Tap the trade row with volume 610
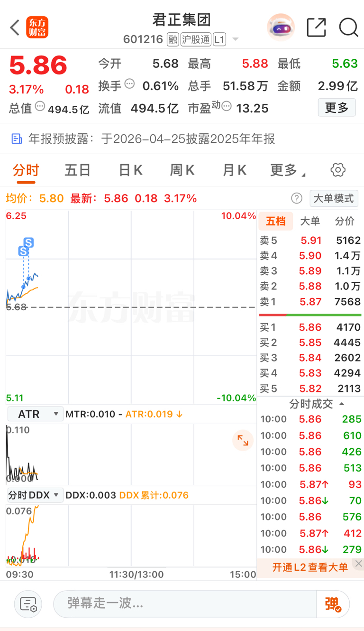The height and width of the screenshot is (631, 364). 310,436
